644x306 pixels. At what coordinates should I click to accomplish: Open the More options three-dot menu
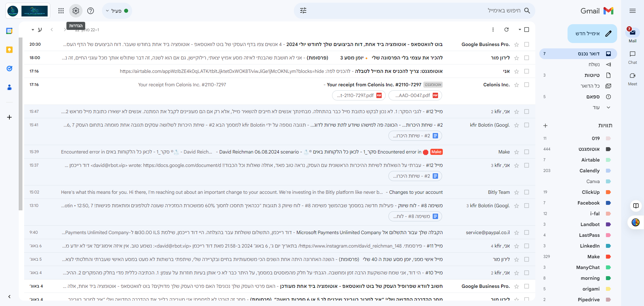click(x=493, y=30)
